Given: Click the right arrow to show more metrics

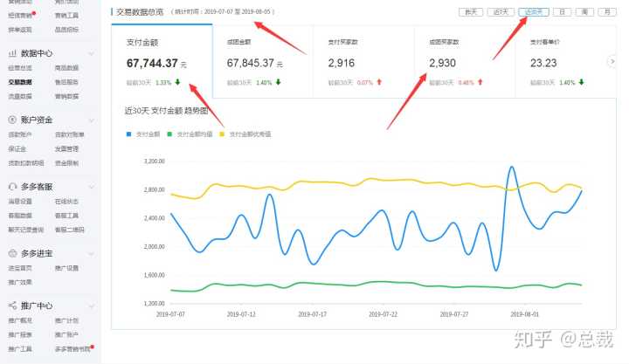Looking at the screenshot, I should 612,60.
